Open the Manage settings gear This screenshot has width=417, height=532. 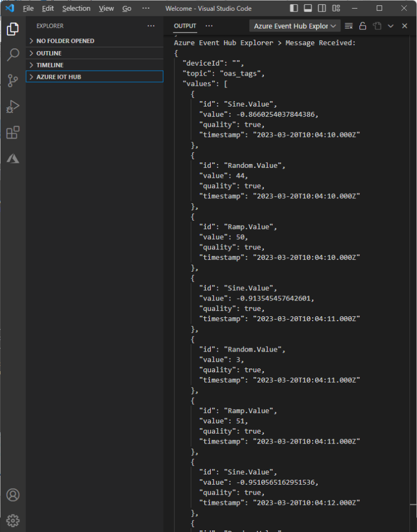pyautogui.click(x=13, y=520)
